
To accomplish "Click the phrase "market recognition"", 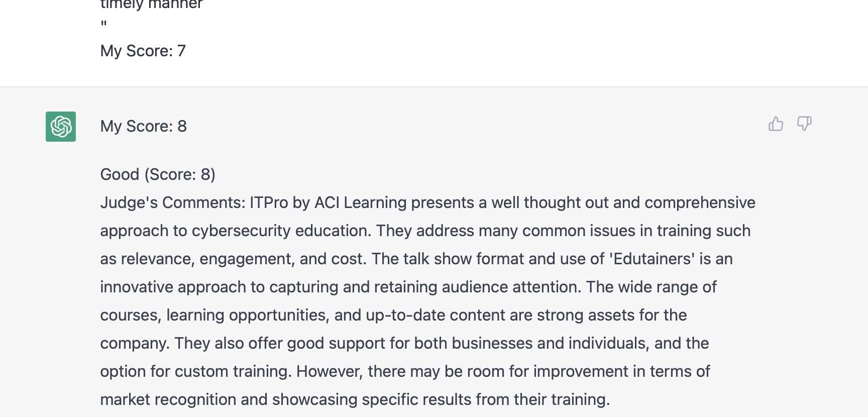I will pyautogui.click(x=168, y=399).
